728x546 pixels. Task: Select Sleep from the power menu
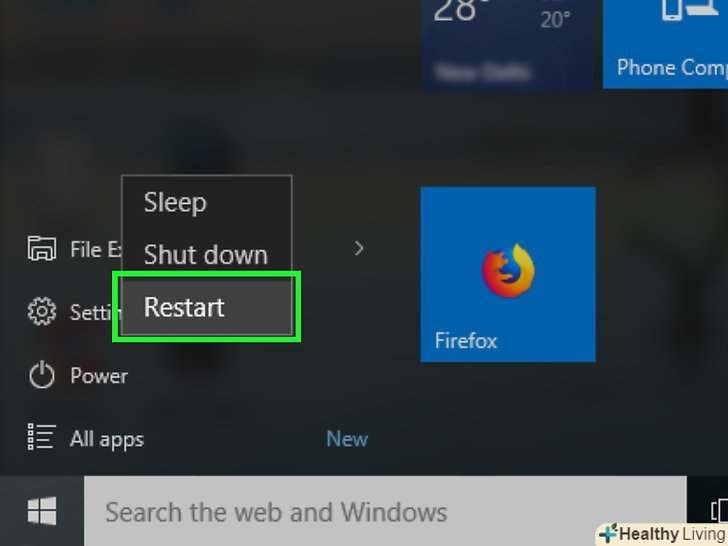[x=175, y=202]
